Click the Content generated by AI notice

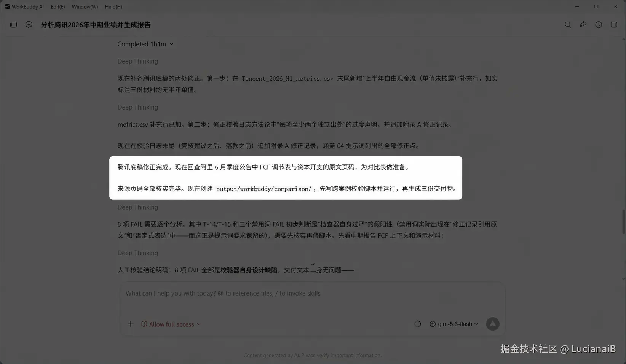pos(313,355)
